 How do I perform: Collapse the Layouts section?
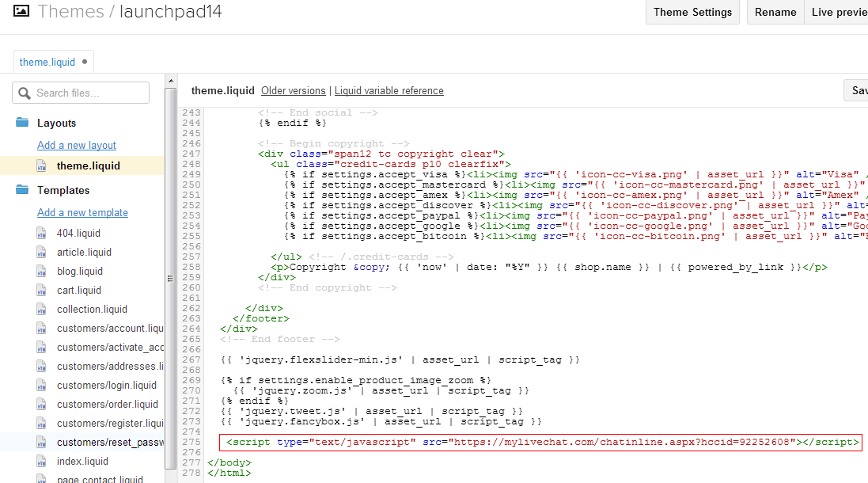57,123
